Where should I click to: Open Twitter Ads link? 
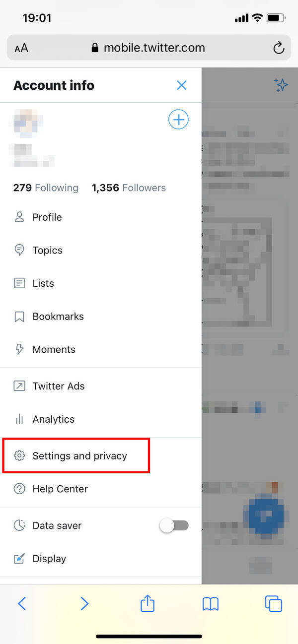pos(58,386)
